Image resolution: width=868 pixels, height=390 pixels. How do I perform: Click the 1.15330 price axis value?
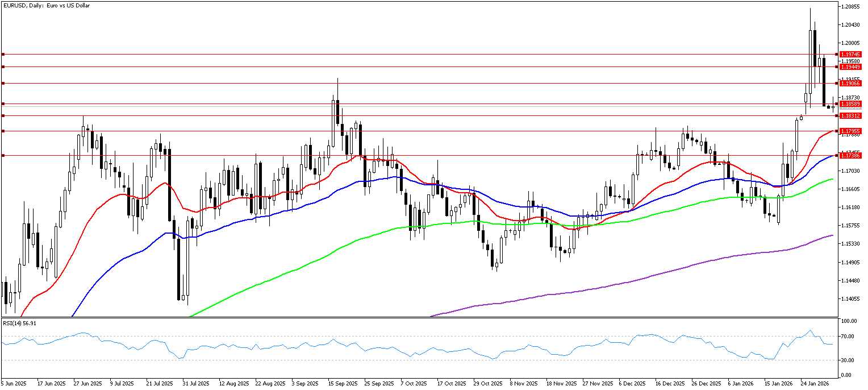point(851,244)
